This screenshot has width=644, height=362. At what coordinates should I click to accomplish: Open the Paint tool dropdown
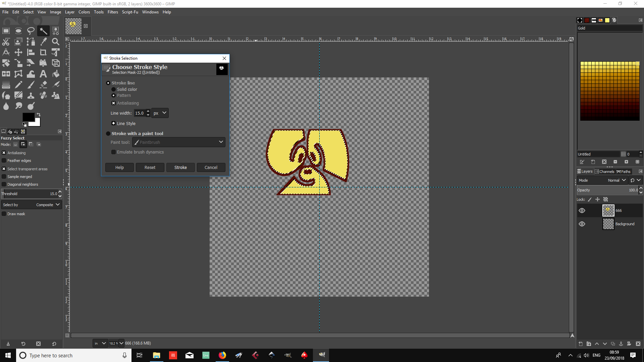(x=179, y=142)
